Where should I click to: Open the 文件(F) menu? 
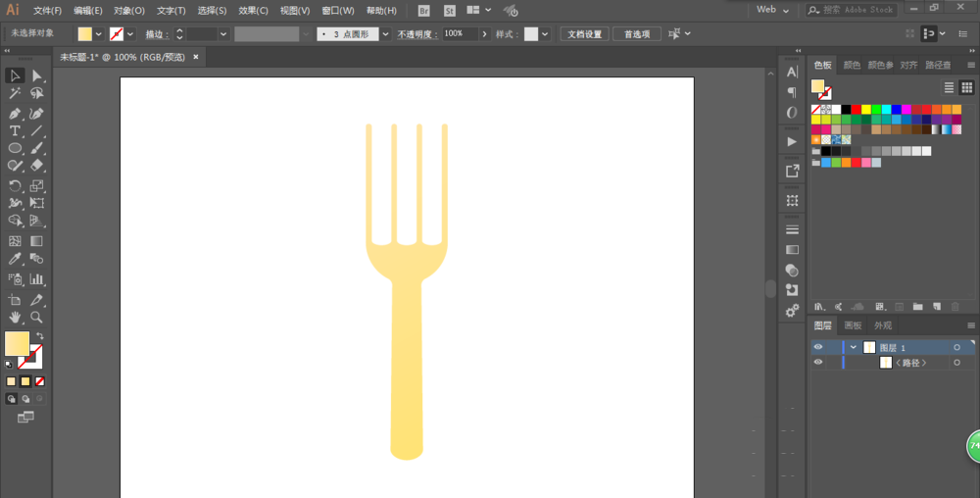click(x=47, y=11)
